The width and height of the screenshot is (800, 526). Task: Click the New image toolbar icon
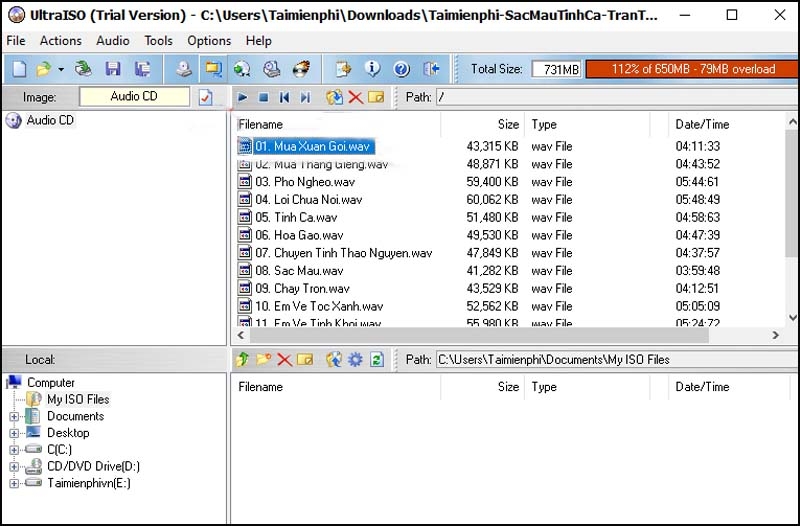pos(19,69)
